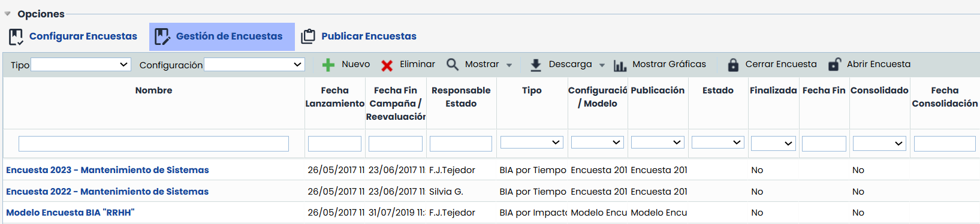Expand the Descarga dropdown arrow
The width and height of the screenshot is (980, 224).
[602, 65]
